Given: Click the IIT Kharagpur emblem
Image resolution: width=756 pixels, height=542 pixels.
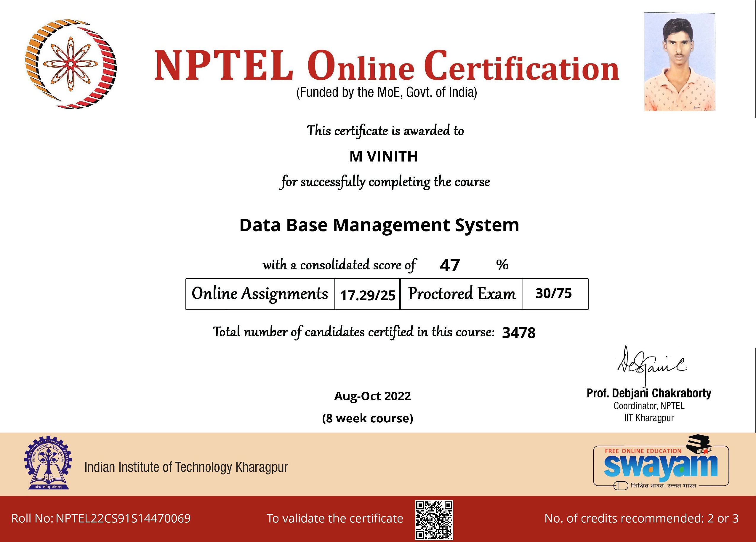Looking at the screenshot, I should tap(48, 463).
